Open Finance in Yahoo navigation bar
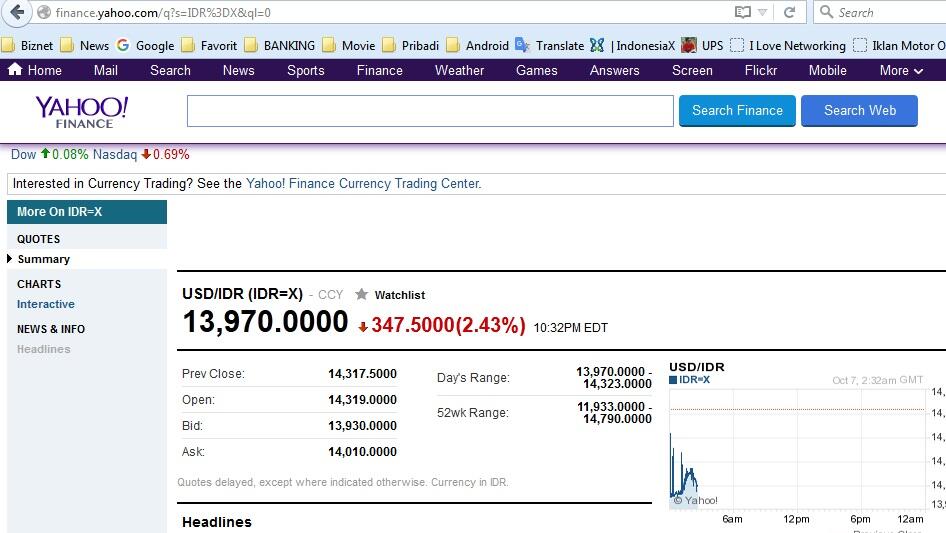This screenshot has height=533, width=946. point(379,70)
